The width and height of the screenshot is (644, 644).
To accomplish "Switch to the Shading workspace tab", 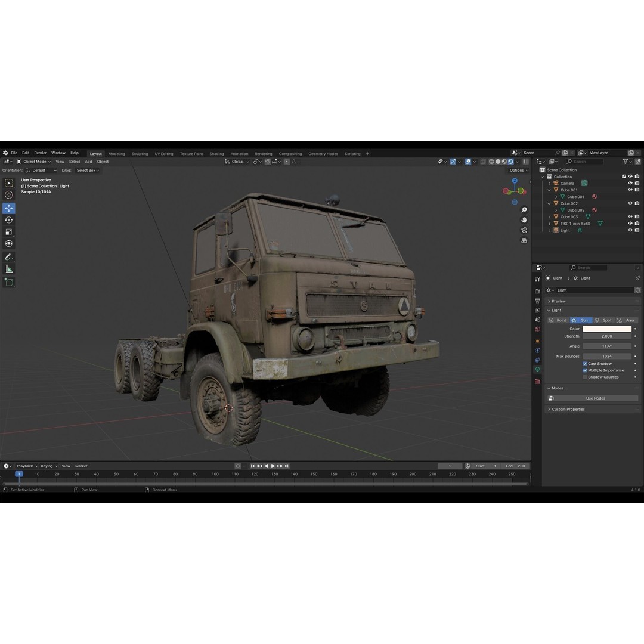I will (216, 154).
